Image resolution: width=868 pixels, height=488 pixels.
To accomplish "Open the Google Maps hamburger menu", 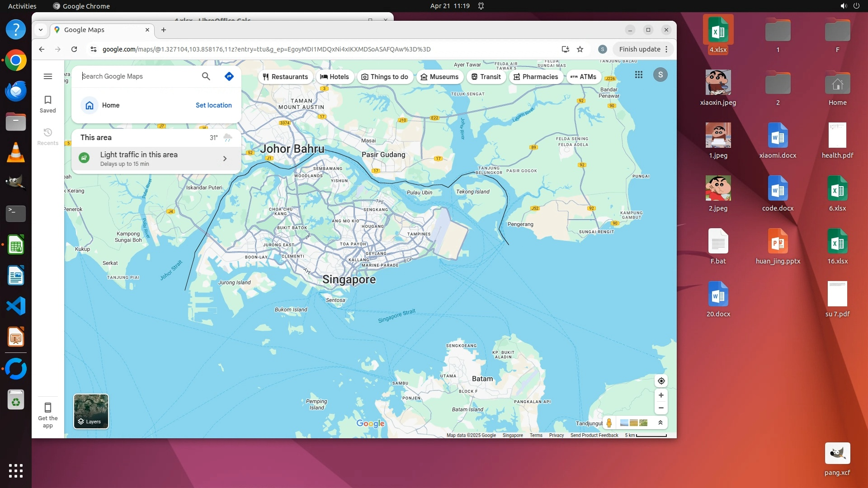I will point(48,76).
